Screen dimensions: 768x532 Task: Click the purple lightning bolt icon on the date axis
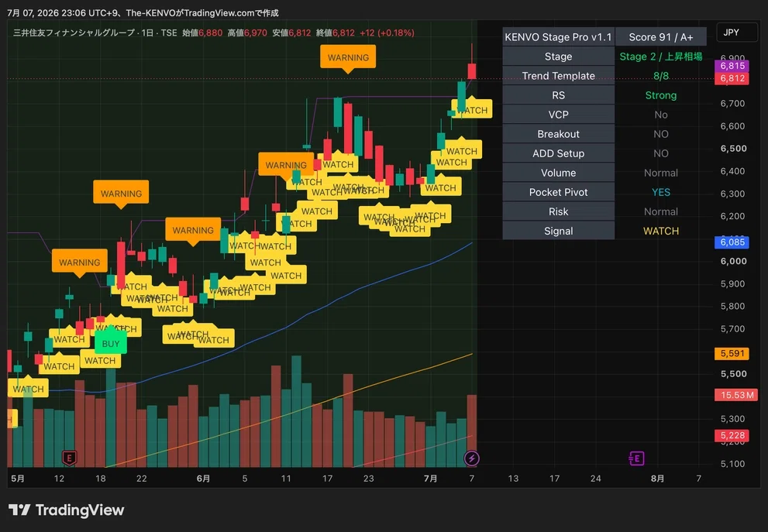pyautogui.click(x=471, y=458)
